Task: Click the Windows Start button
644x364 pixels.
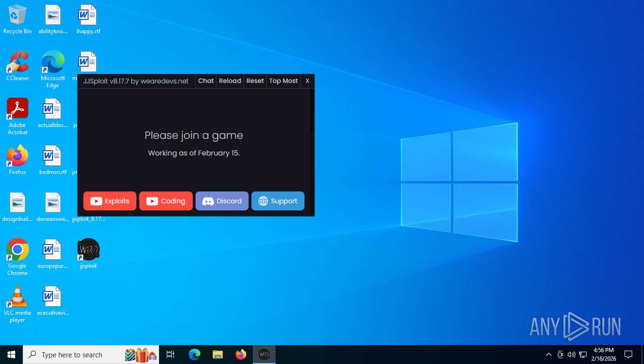Action: point(11,355)
